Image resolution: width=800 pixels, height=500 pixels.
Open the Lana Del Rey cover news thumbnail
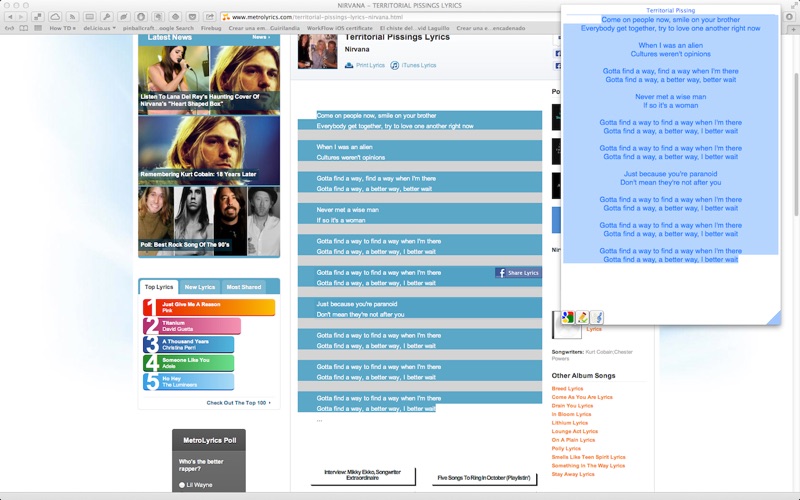pyautogui.click(x=209, y=80)
